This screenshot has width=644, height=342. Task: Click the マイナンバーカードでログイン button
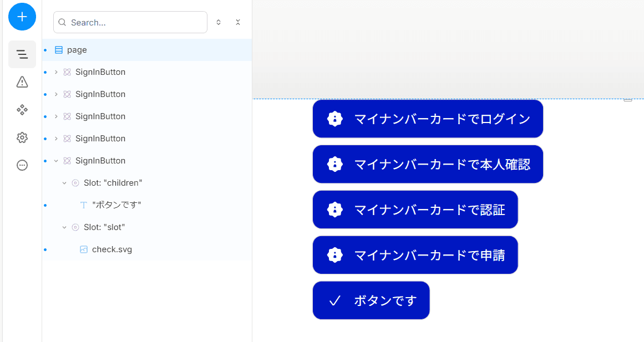pos(428,119)
